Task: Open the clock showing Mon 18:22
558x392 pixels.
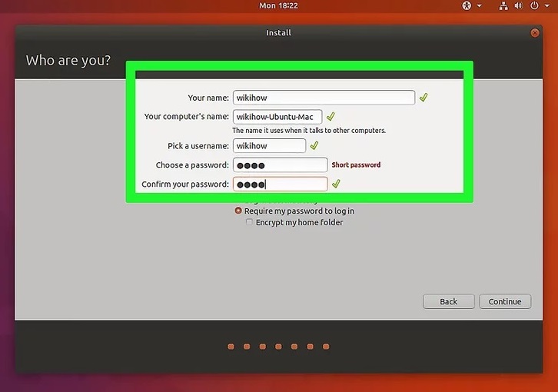Action: pyautogui.click(x=278, y=5)
